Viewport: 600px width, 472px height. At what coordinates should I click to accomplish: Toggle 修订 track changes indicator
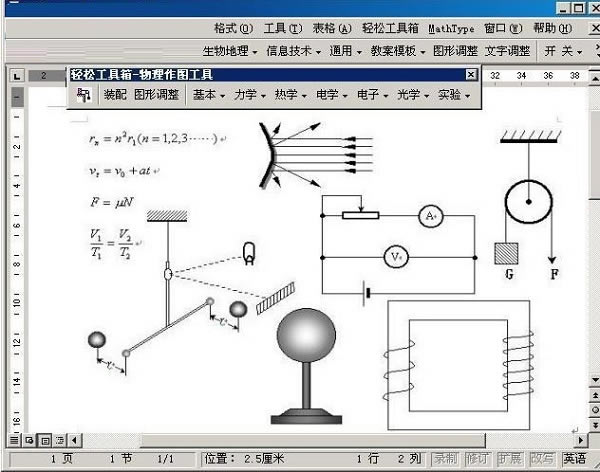pos(477,459)
